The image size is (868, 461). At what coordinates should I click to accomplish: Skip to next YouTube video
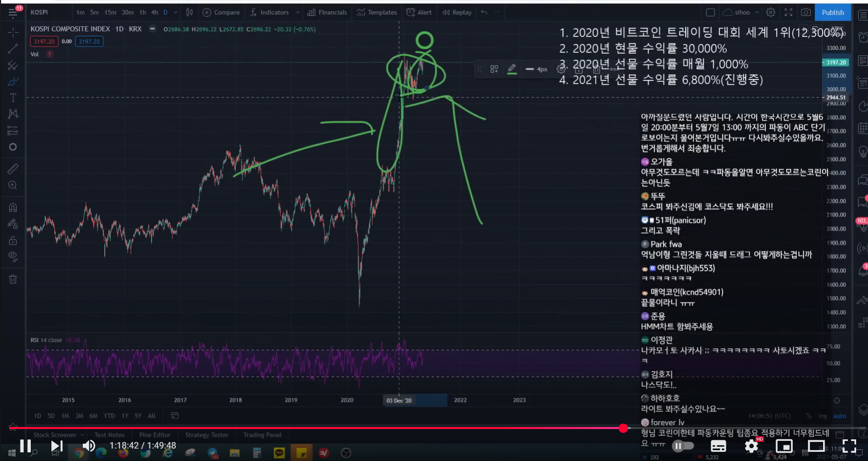click(57, 446)
